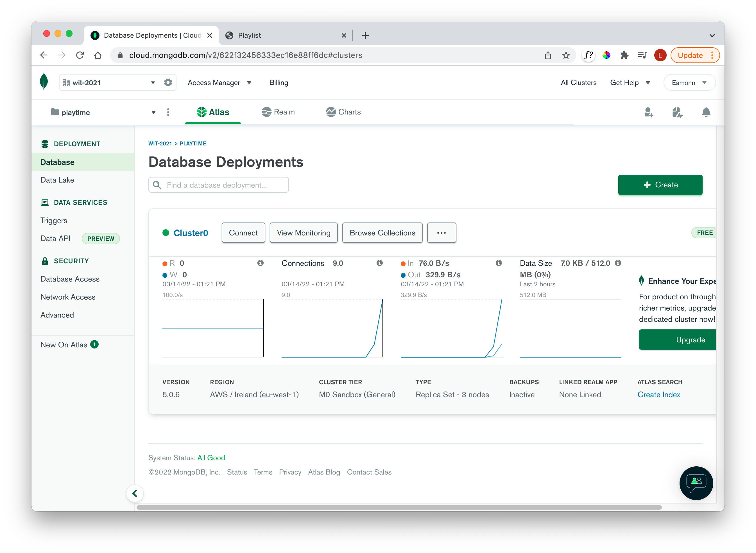
Task: Click the horizontal scrollbar at page bottom
Action: (399, 507)
